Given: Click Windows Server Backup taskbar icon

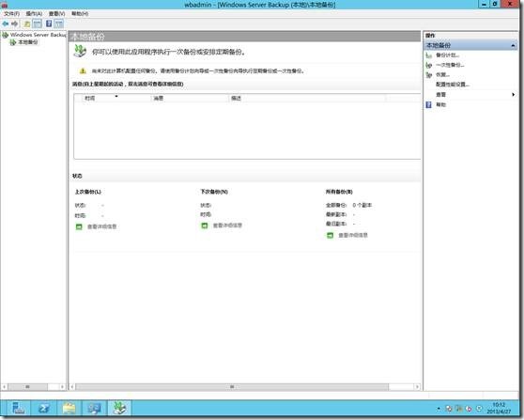Looking at the screenshot, I should (119, 409).
